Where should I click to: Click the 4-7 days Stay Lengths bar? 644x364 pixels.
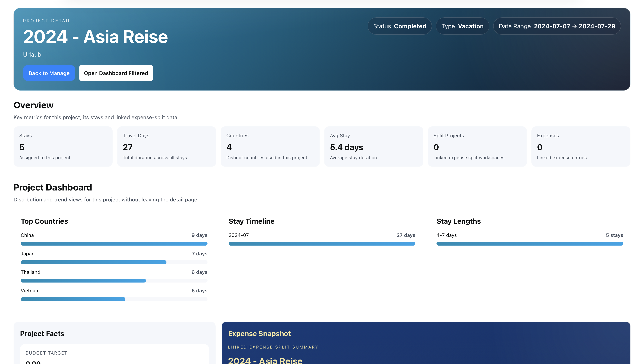tap(530, 244)
